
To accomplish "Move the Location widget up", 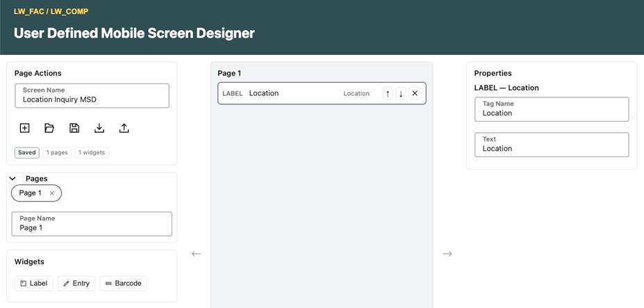I will click(x=388, y=93).
